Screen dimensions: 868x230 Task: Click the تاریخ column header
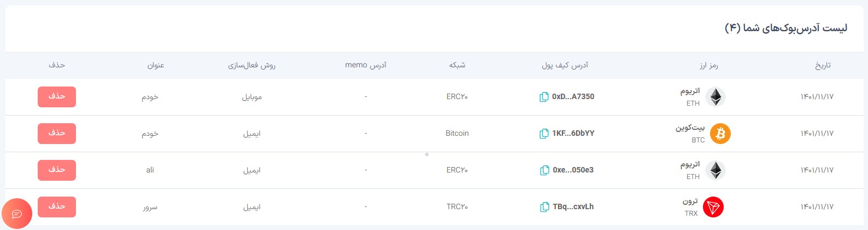click(x=823, y=65)
